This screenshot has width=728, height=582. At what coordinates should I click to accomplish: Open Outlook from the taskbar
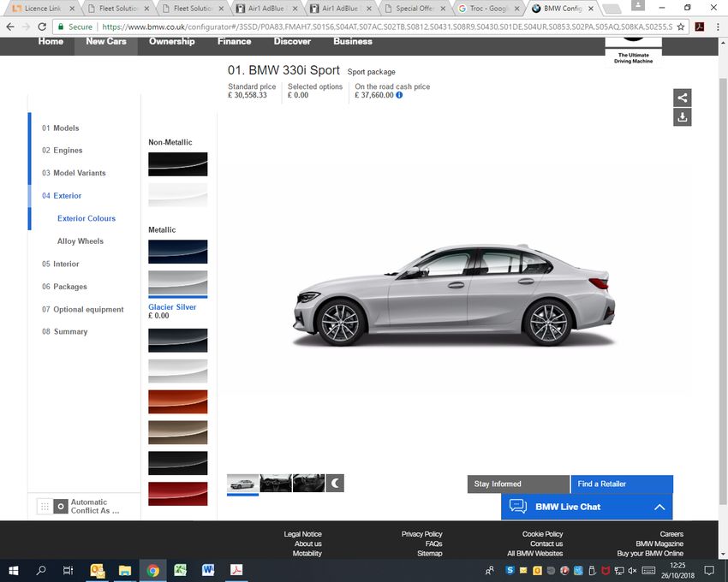point(97,570)
